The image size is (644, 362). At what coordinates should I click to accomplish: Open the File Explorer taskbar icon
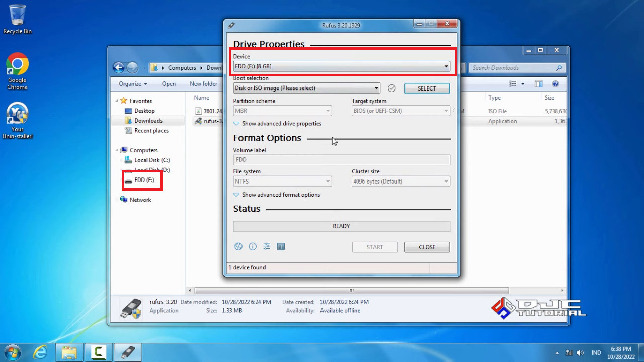[69, 352]
